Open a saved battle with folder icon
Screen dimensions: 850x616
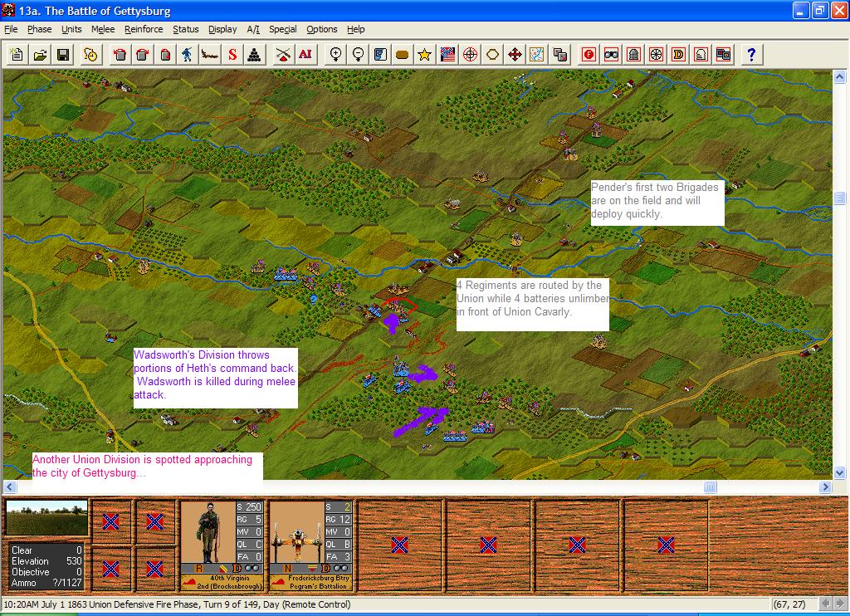coord(40,54)
